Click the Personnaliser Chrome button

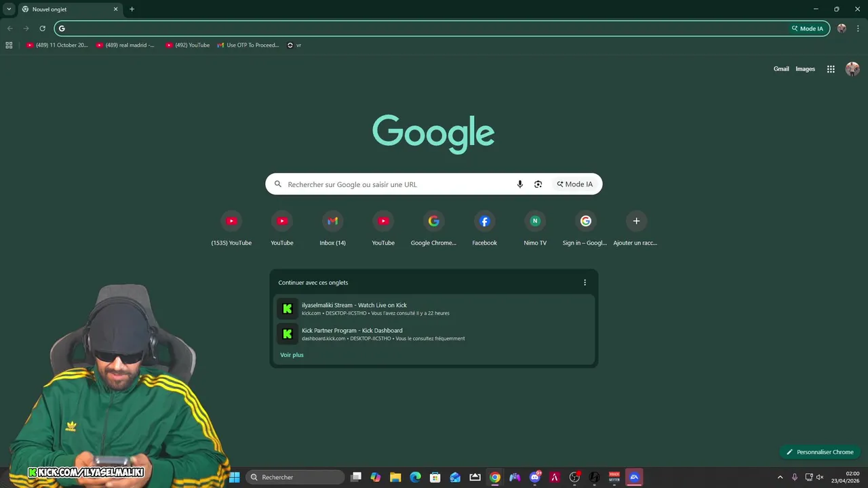pos(819,452)
